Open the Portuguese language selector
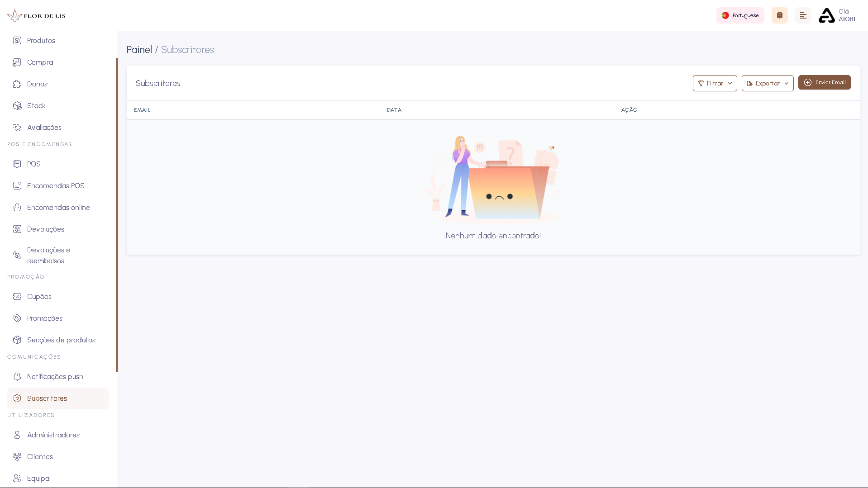Viewport: 868px width, 488px height. [x=740, y=15]
